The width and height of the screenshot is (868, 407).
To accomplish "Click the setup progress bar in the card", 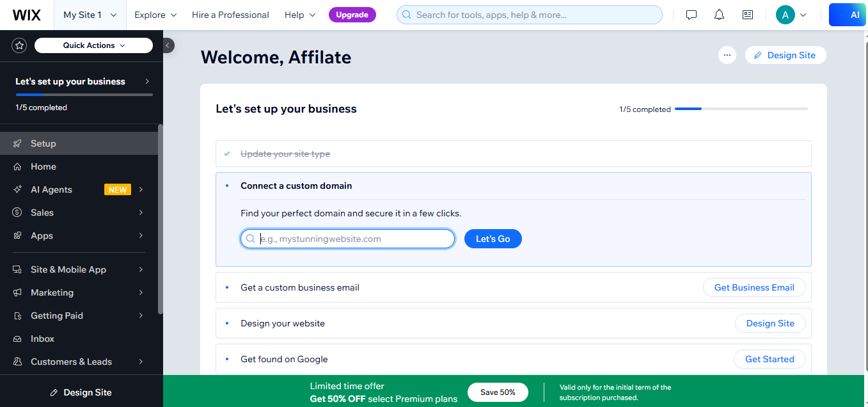I will (x=741, y=109).
